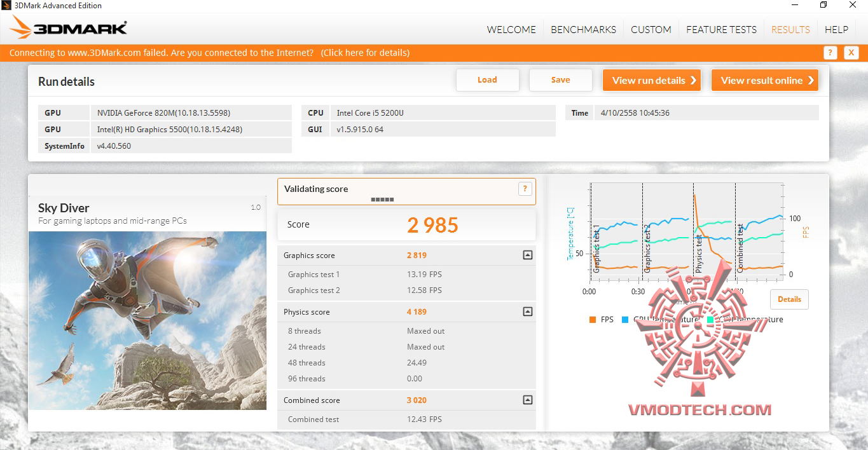Toggle the green temperature legend swatch

[710, 320]
